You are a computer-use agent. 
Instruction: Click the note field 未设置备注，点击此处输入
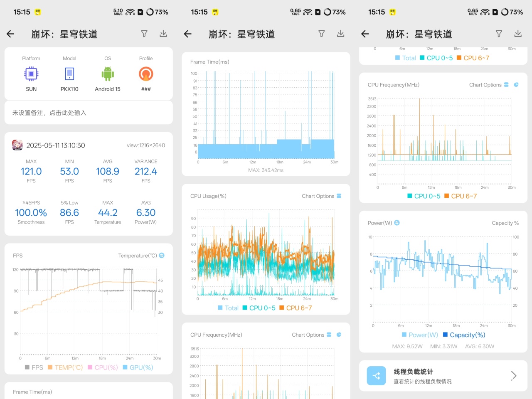89,113
